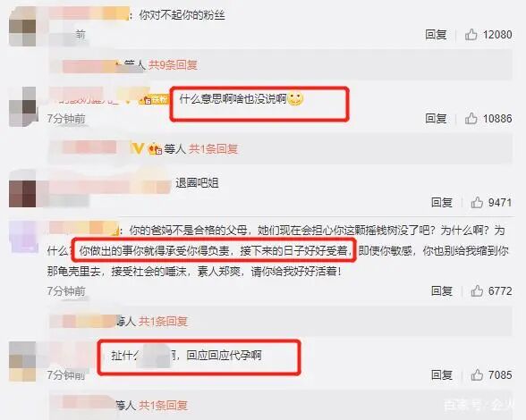The width and height of the screenshot is (526, 420).
Task: Click the fan badge beside verified icon
Action: (x=155, y=148)
